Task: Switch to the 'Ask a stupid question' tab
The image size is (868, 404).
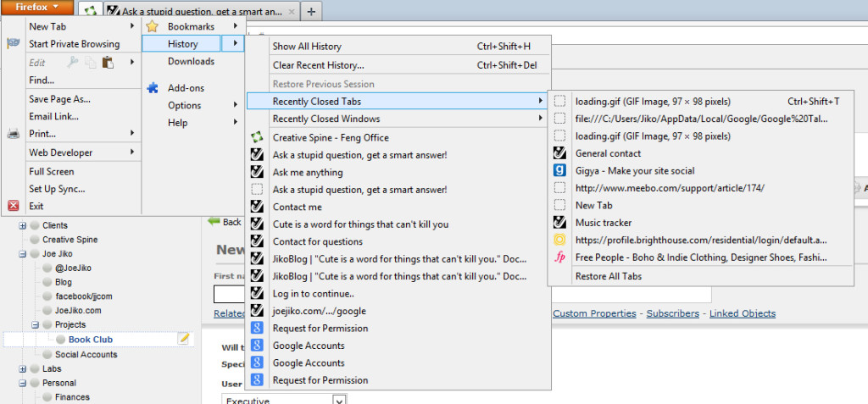Action: (202, 10)
